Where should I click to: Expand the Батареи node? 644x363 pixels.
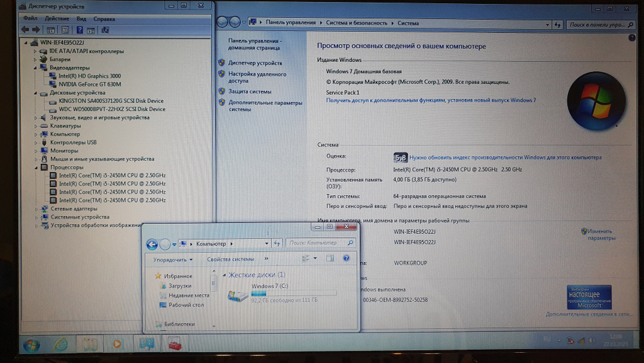pyautogui.click(x=35, y=59)
